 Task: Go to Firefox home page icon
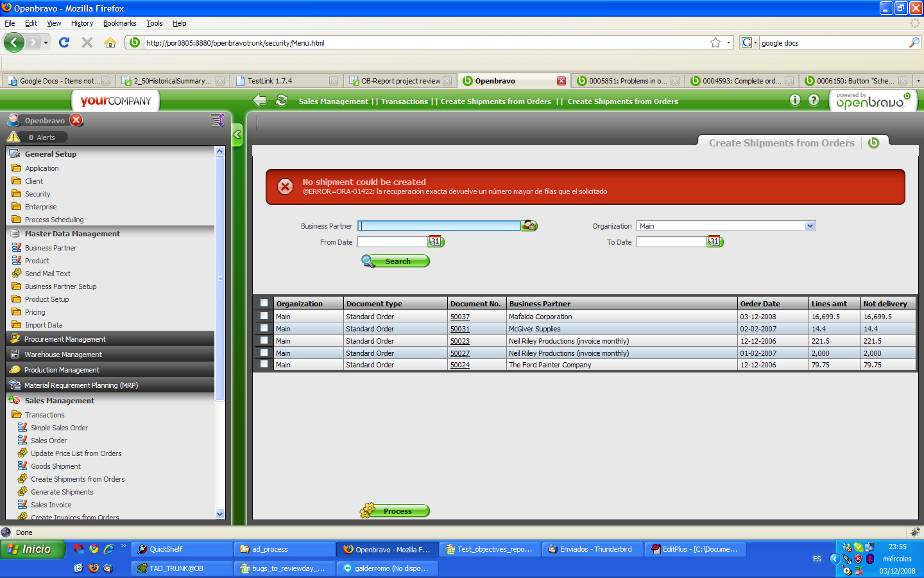[110, 42]
